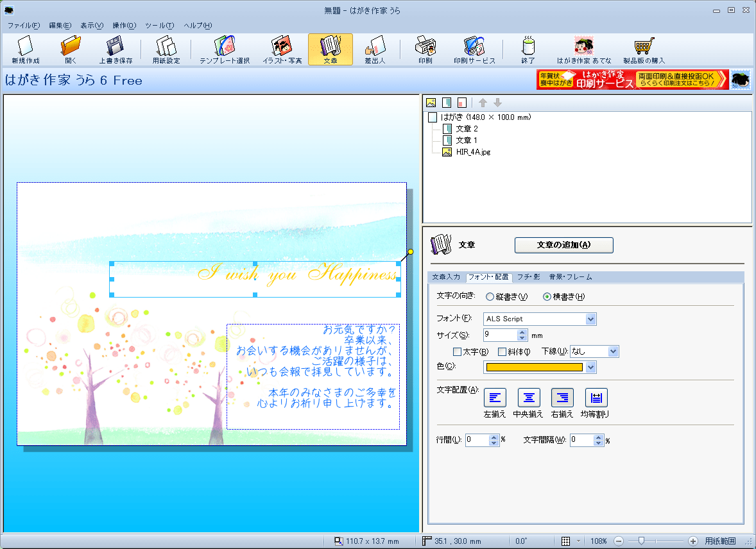Open the ALS Script font dropdown
756x549 pixels.
[590, 319]
